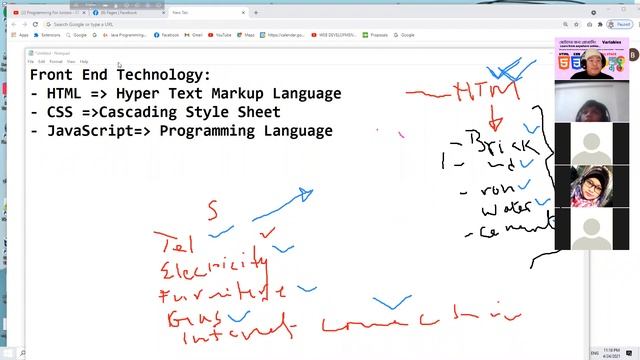The height and width of the screenshot is (360, 640).
Task: Open the Windows Start button
Action: (8, 353)
